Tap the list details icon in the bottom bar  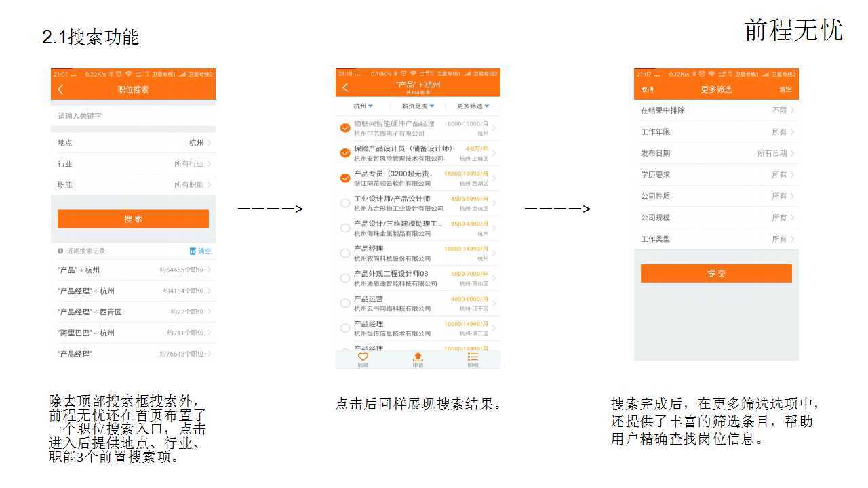[473, 357]
